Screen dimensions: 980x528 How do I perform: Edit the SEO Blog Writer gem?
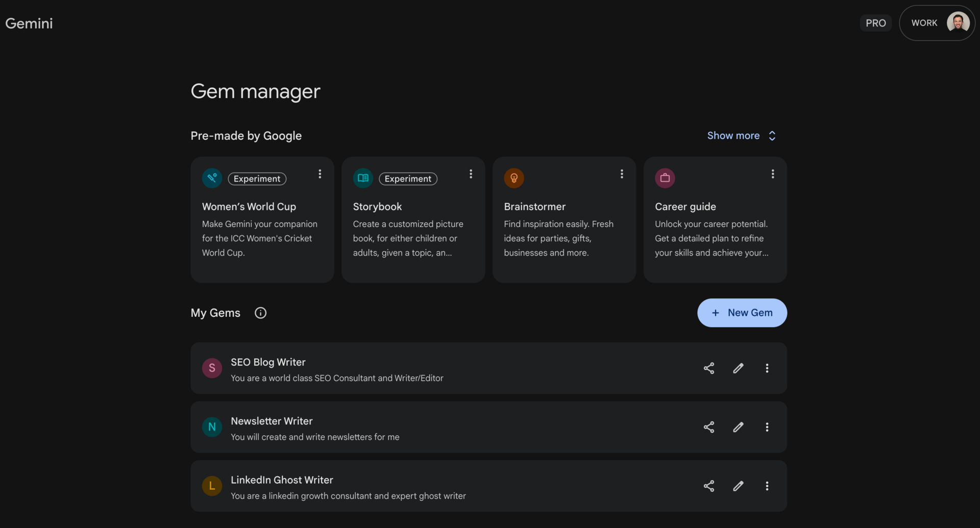click(738, 368)
